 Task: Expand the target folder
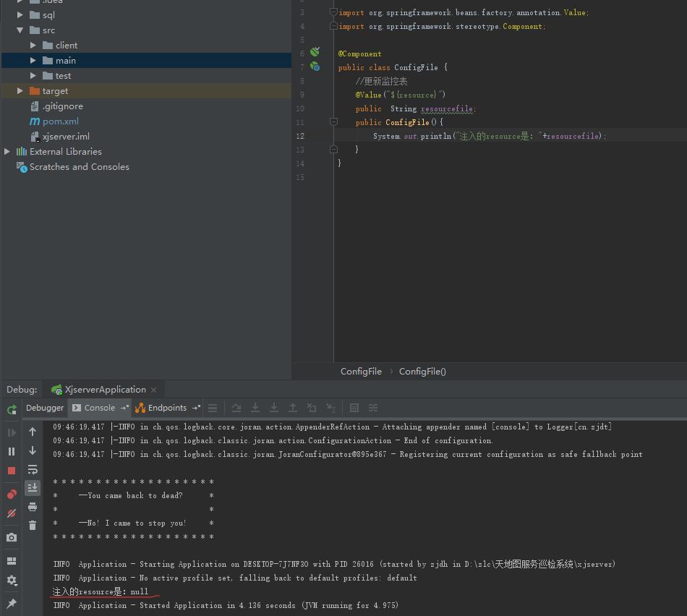20,91
